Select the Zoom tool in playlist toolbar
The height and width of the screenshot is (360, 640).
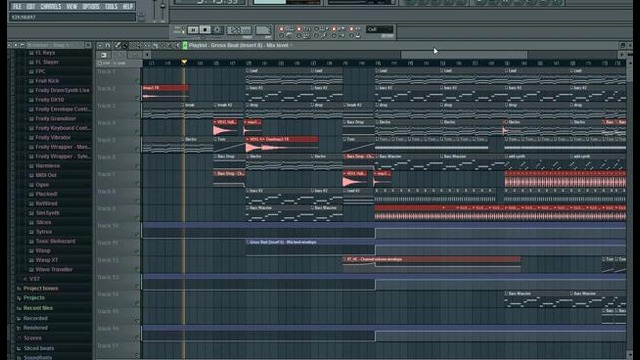pyautogui.click(x=169, y=45)
